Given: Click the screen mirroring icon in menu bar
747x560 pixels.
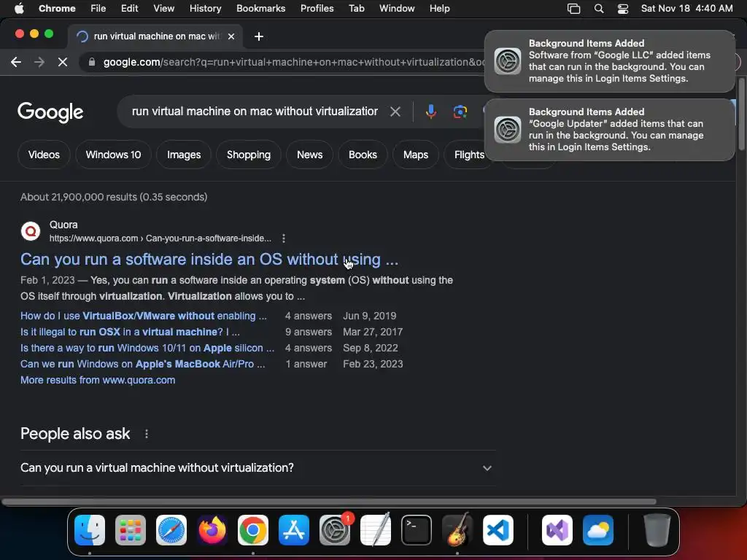Looking at the screenshot, I should coord(573,9).
